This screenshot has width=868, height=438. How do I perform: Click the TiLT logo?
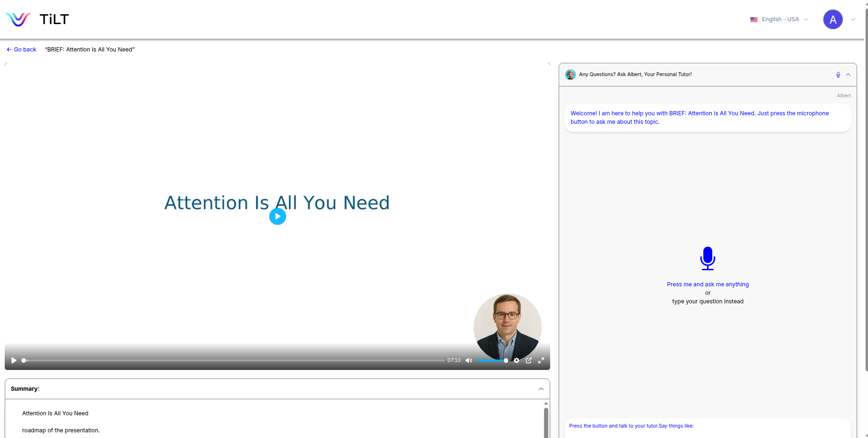(38, 19)
